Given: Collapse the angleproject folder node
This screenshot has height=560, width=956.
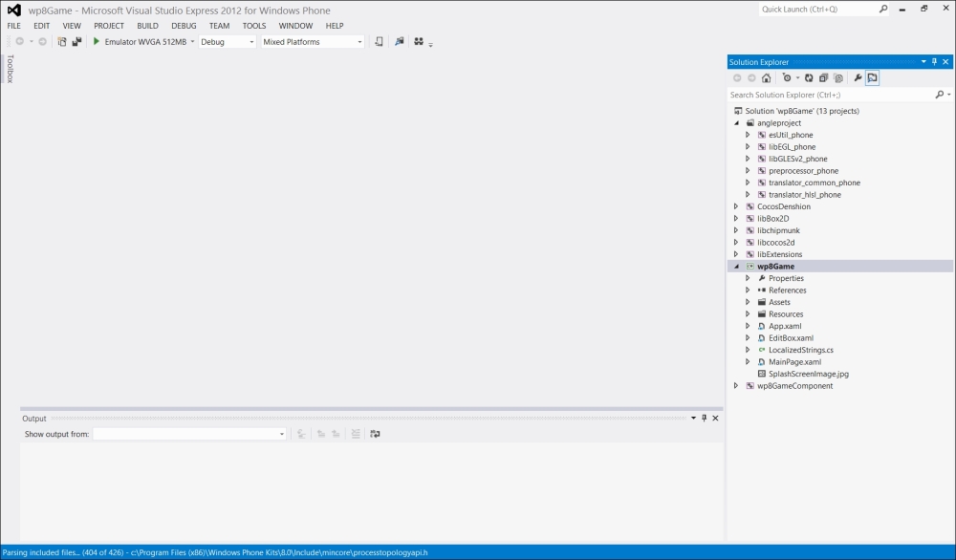Looking at the screenshot, I should pyautogui.click(x=736, y=123).
